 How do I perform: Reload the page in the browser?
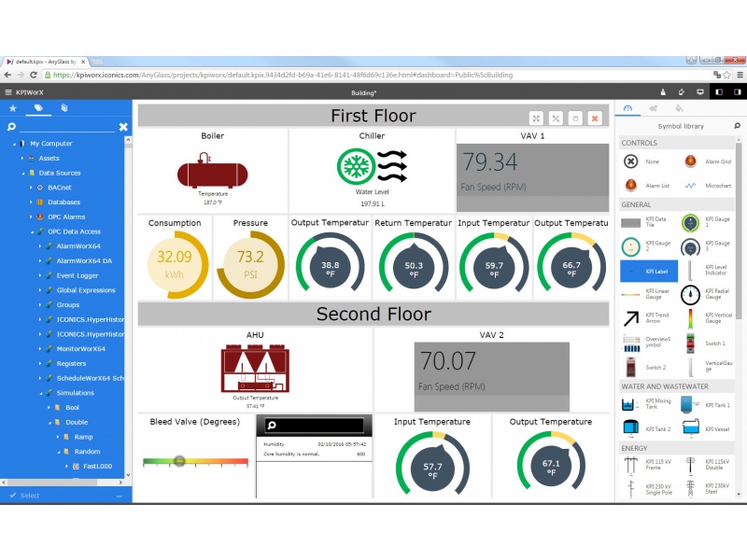[34, 75]
